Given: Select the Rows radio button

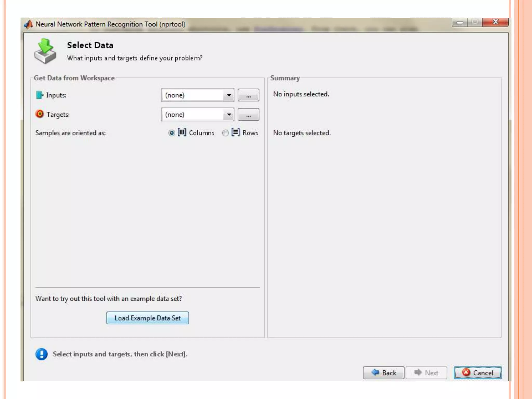Looking at the screenshot, I should [225, 133].
